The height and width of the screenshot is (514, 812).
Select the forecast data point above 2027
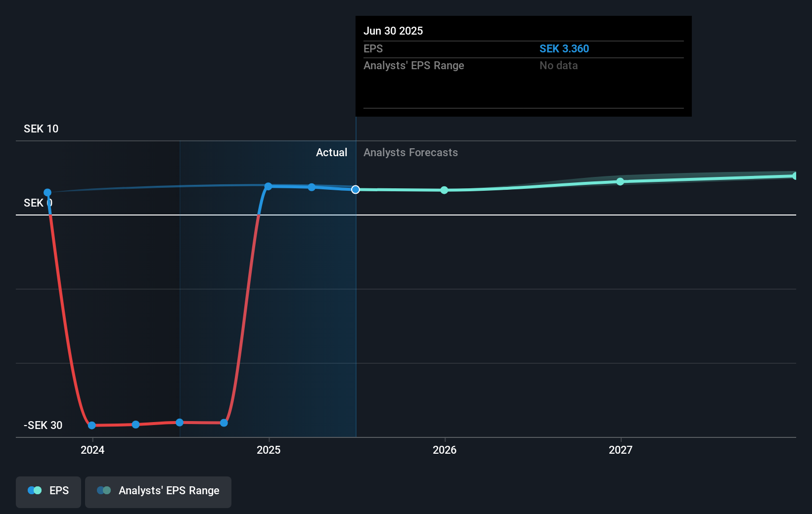(x=620, y=182)
